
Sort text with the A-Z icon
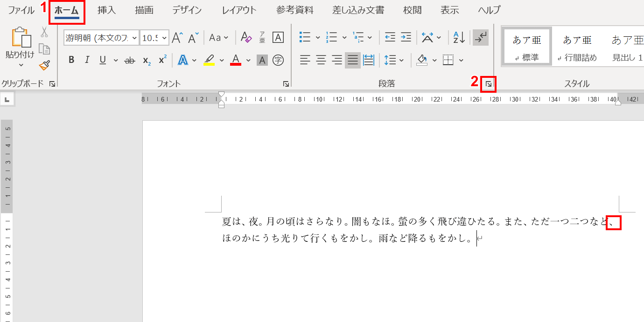pos(459,37)
